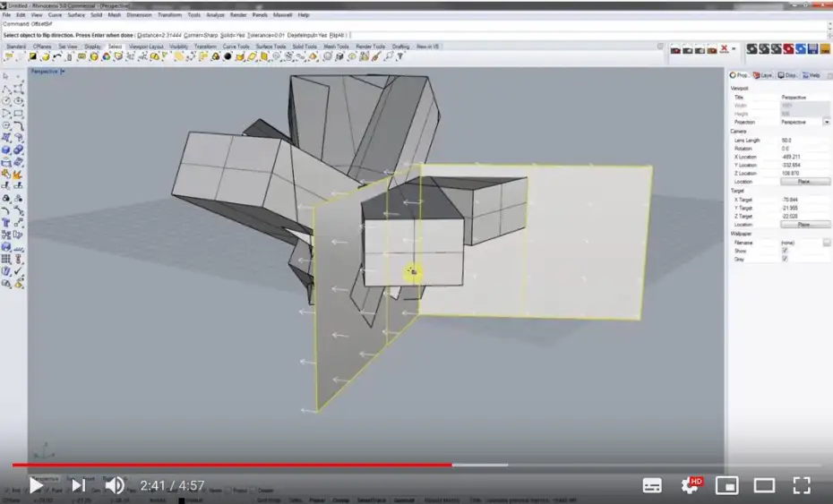Click the filter funnel icon in toolbar
This screenshot has height=504, width=833.
[400, 56]
